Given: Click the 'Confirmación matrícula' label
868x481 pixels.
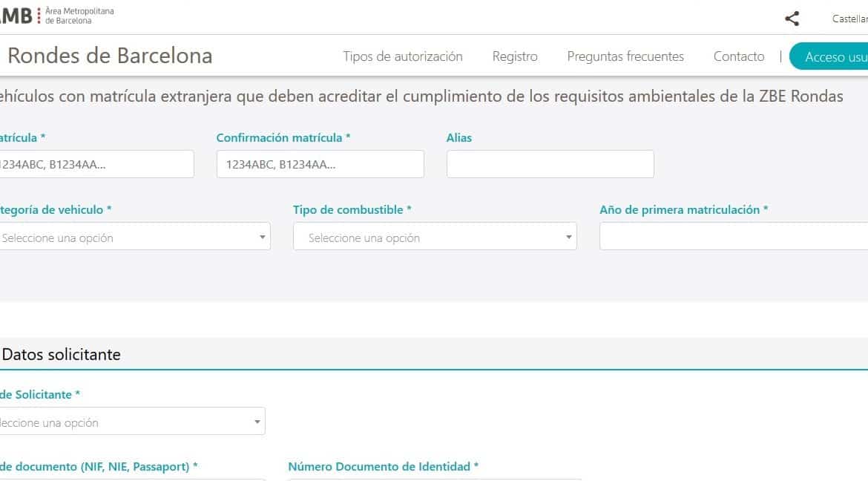Looking at the screenshot, I should coord(283,137).
